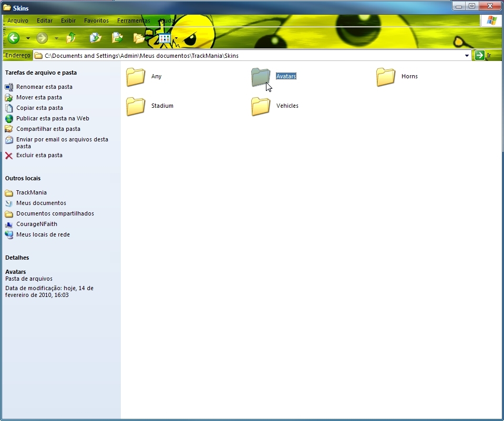Click the Vehicles folder name label
Image resolution: width=504 pixels, height=421 pixels.
point(287,106)
